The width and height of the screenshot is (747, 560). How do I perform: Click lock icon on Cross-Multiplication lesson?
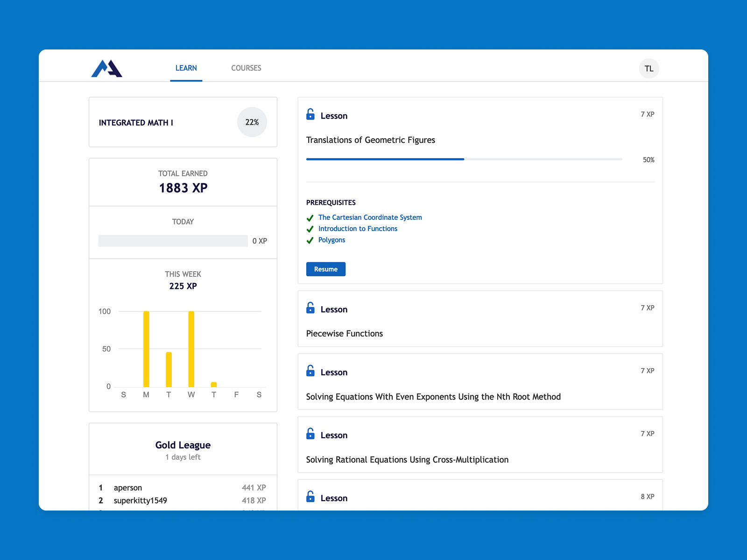(310, 434)
